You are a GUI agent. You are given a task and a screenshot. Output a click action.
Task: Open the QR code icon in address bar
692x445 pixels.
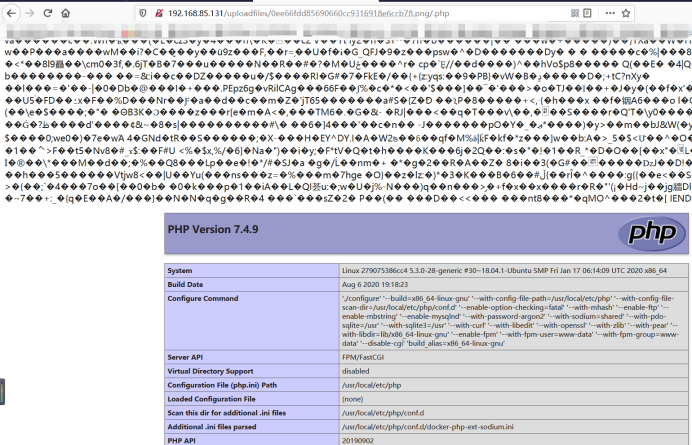(x=575, y=13)
